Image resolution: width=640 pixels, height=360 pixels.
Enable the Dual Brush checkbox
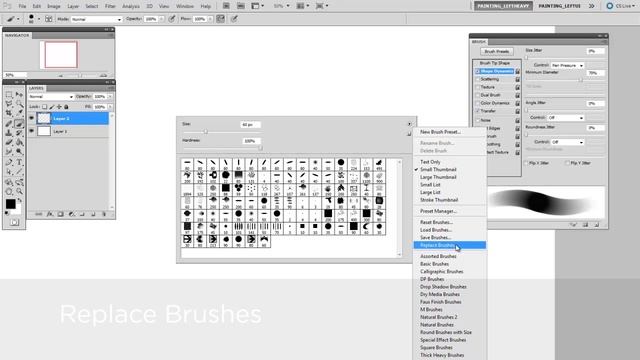click(478, 95)
